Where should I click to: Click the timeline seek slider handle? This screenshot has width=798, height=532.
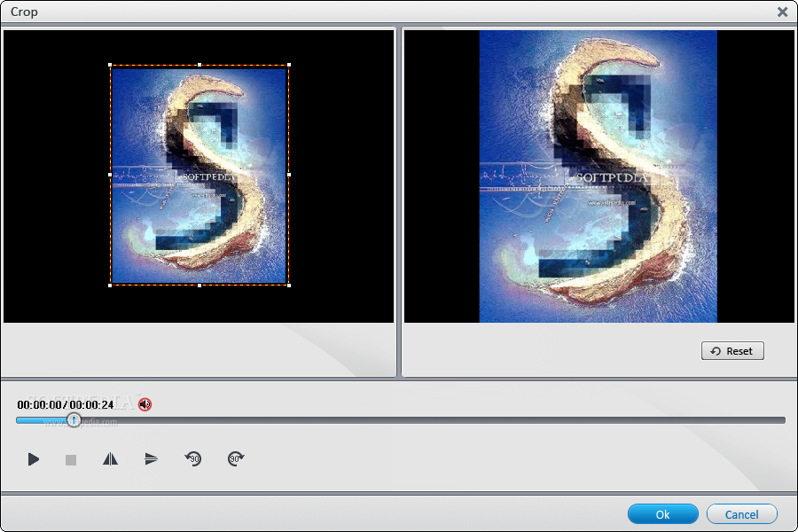tap(74, 420)
